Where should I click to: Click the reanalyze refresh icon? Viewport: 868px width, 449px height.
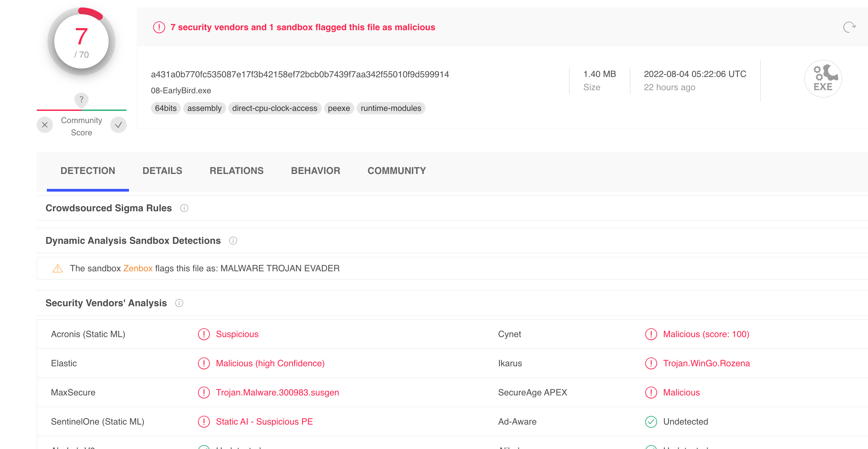849,27
